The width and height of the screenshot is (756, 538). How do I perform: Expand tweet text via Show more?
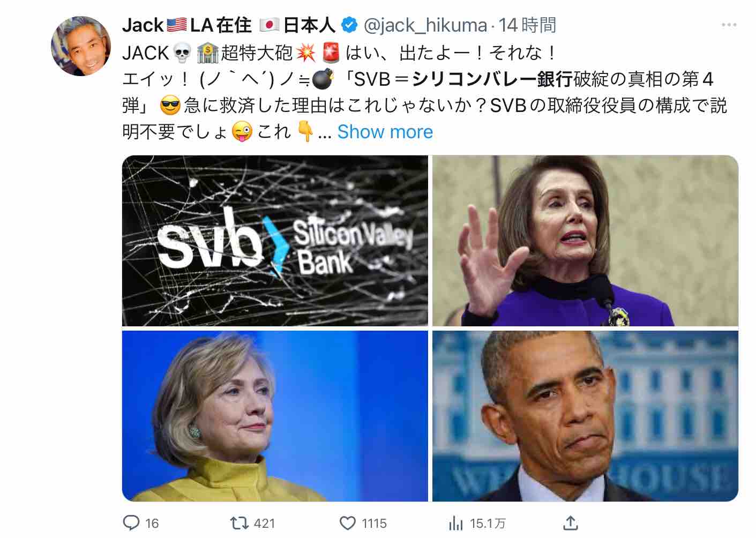click(x=385, y=132)
